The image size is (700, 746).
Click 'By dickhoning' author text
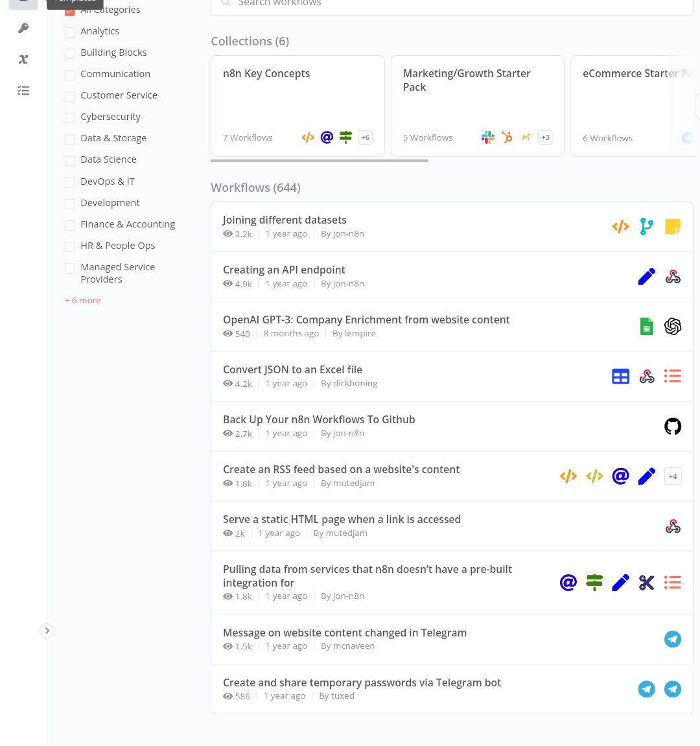[x=349, y=384]
